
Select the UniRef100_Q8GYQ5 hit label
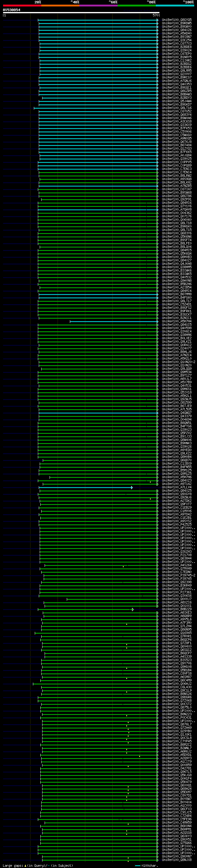pos(176,20)
